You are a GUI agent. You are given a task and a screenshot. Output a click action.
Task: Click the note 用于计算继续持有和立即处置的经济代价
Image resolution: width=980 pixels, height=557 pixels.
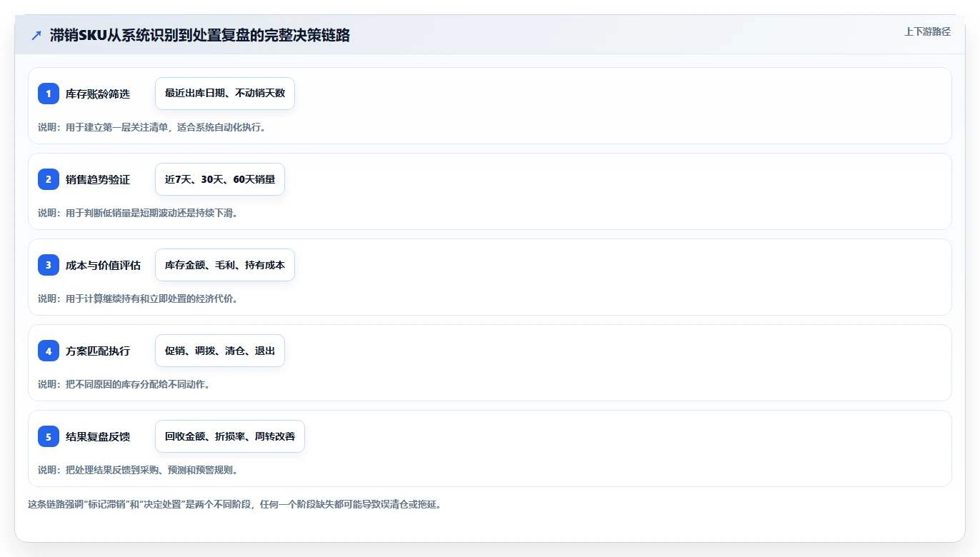pyautogui.click(x=138, y=298)
